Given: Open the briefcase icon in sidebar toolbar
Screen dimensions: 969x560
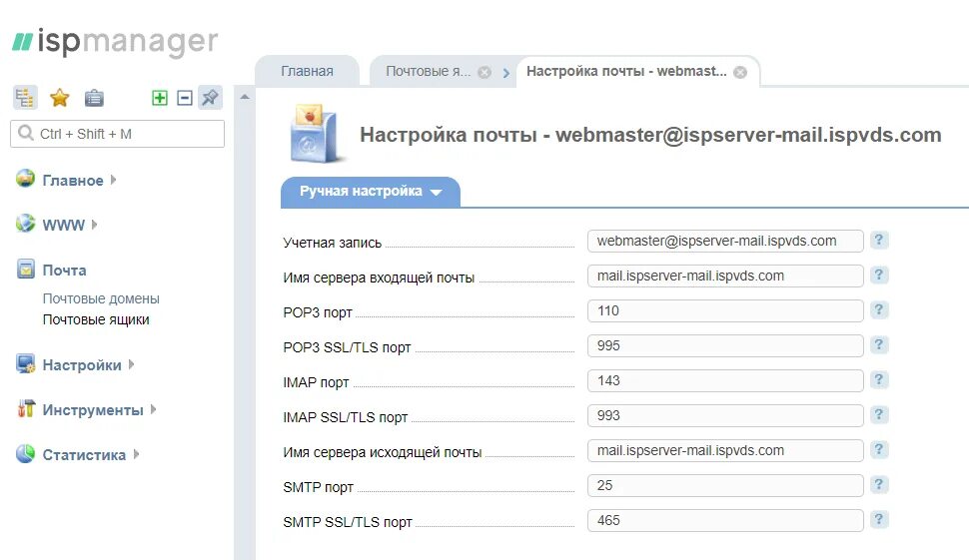Looking at the screenshot, I should pos(94,98).
